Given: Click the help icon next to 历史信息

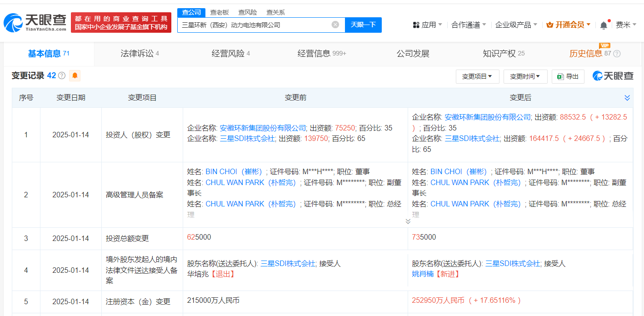Looking at the screenshot, I should (x=617, y=54).
